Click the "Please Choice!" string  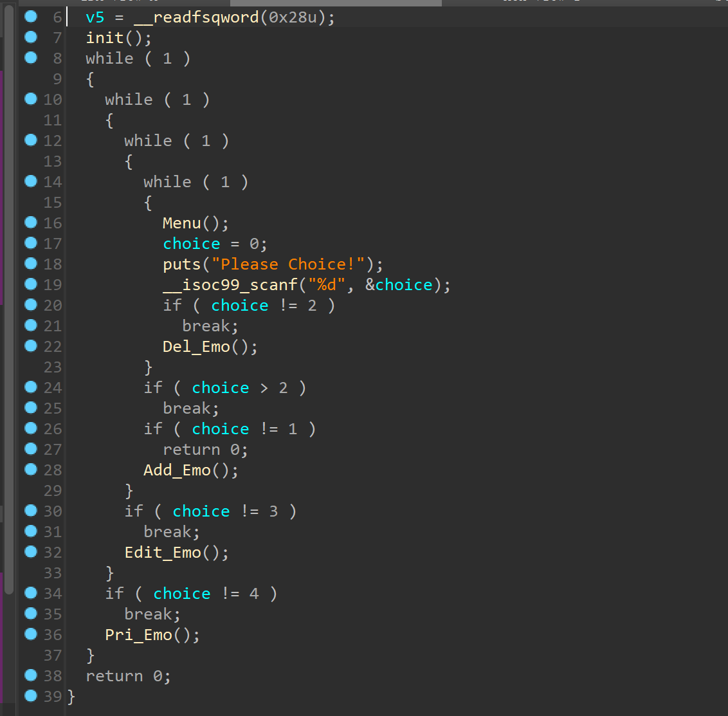click(x=288, y=264)
